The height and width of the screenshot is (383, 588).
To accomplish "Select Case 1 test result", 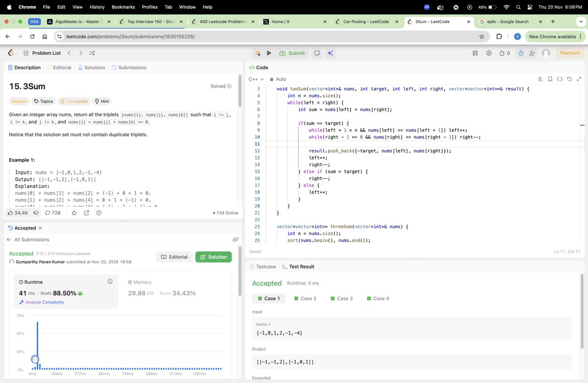I will tap(269, 299).
